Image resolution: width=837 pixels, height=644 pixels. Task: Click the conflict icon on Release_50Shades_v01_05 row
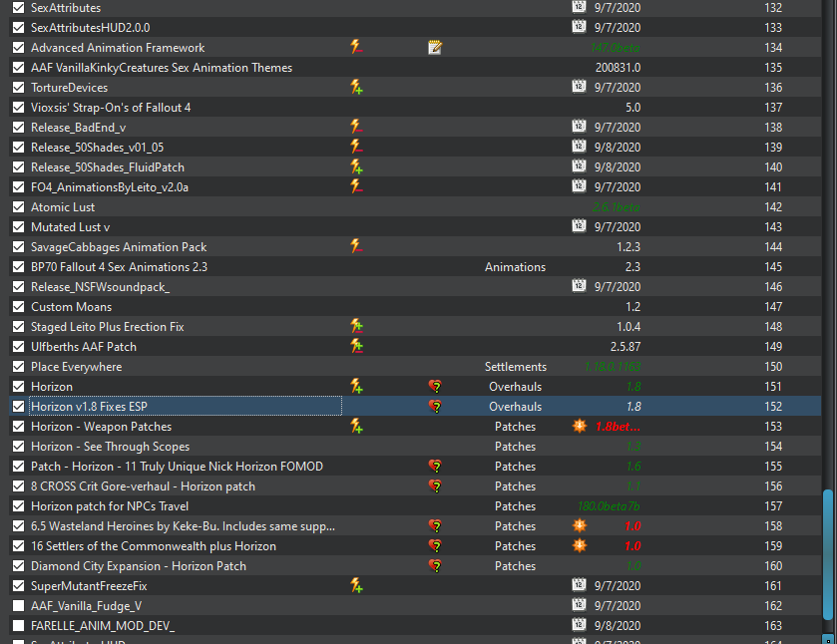356,147
